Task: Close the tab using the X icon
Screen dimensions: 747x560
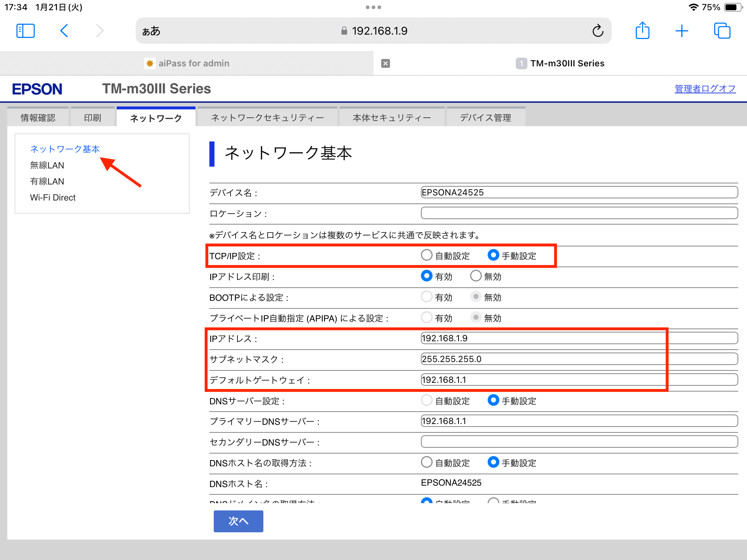Action: pos(386,63)
